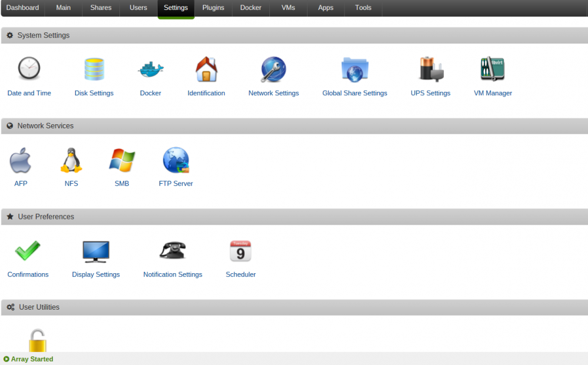Image resolution: width=588 pixels, height=365 pixels.
Task: Click the Confirmations green checkmark icon
Action: 28,250
